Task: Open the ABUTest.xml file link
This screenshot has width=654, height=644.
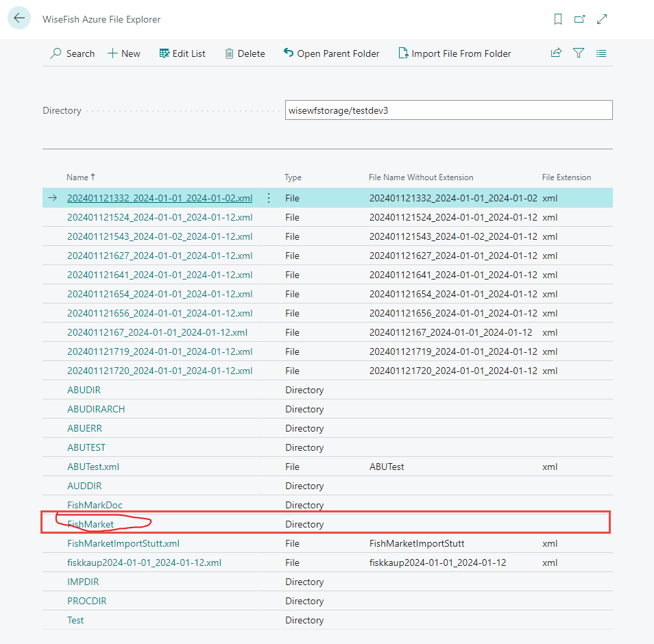Action: point(93,467)
